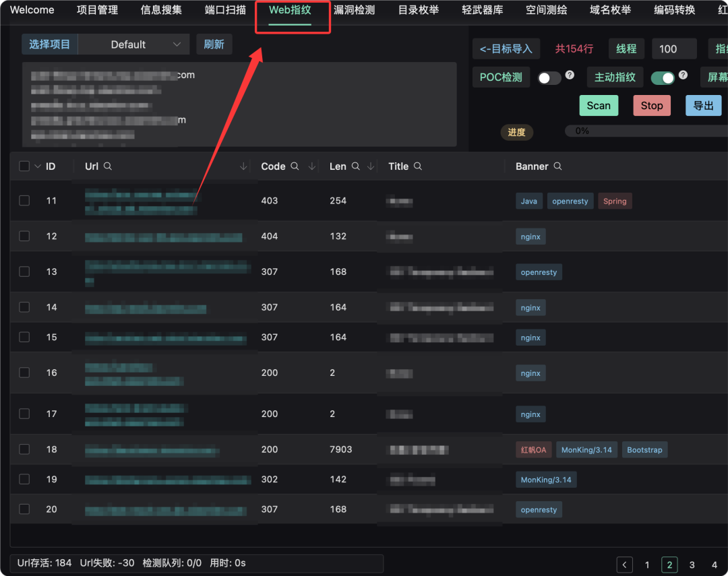Click the sort arrow in Url column
The image size is (728, 576).
point(243,166)
